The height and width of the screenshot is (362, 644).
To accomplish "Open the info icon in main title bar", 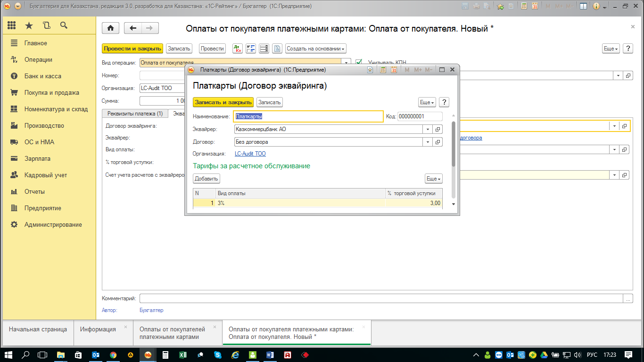I will coord(596,7).
